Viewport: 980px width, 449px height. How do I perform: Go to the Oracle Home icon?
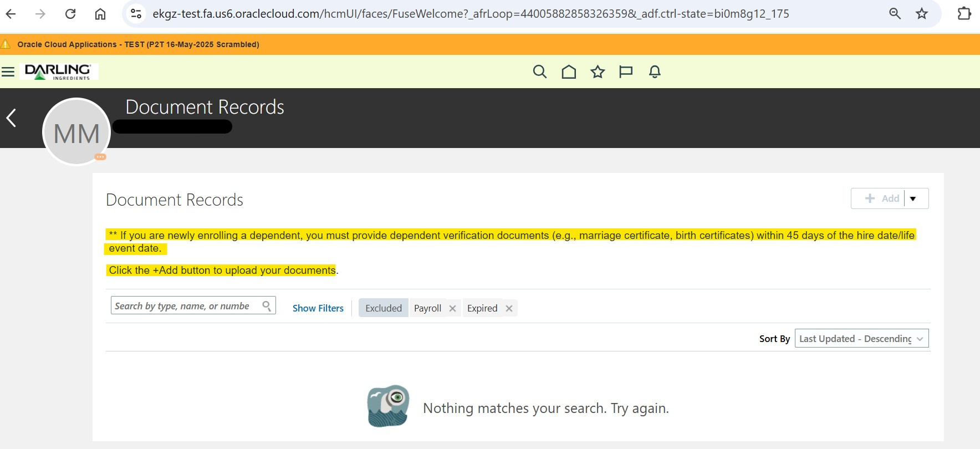coord(569,72)
